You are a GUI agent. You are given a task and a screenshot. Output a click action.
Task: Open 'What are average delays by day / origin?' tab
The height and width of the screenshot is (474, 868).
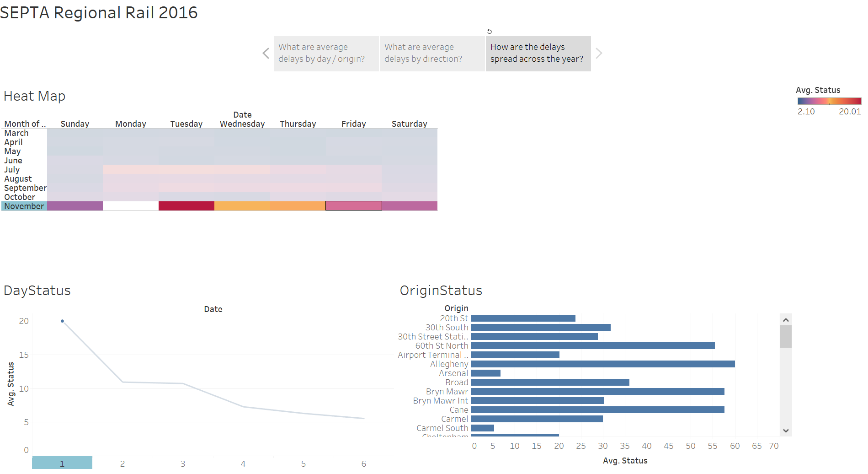[326, 54]
